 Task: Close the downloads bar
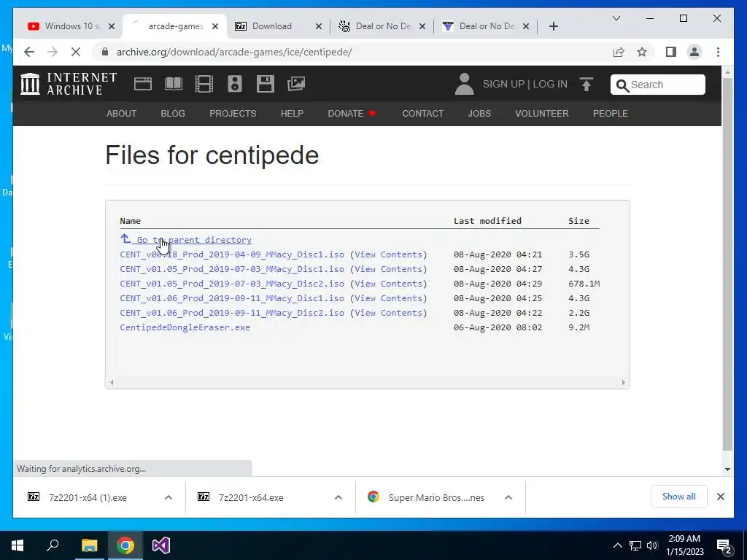coord(720,497)
